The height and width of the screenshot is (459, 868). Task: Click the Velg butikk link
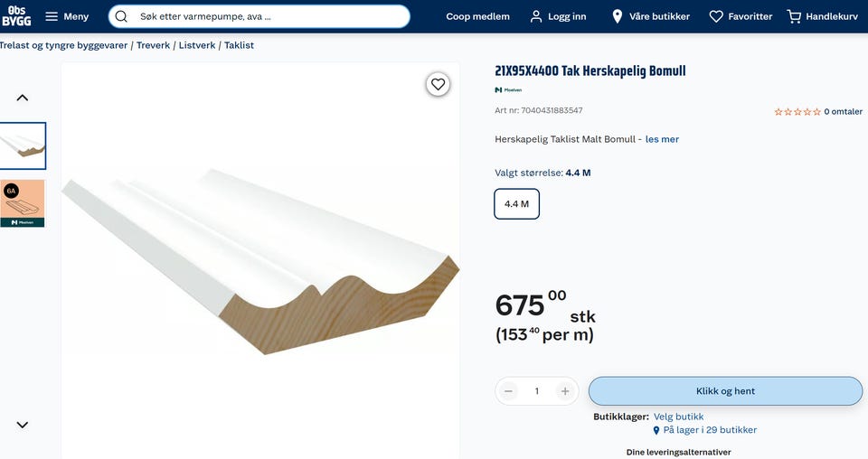click(678, 417)
